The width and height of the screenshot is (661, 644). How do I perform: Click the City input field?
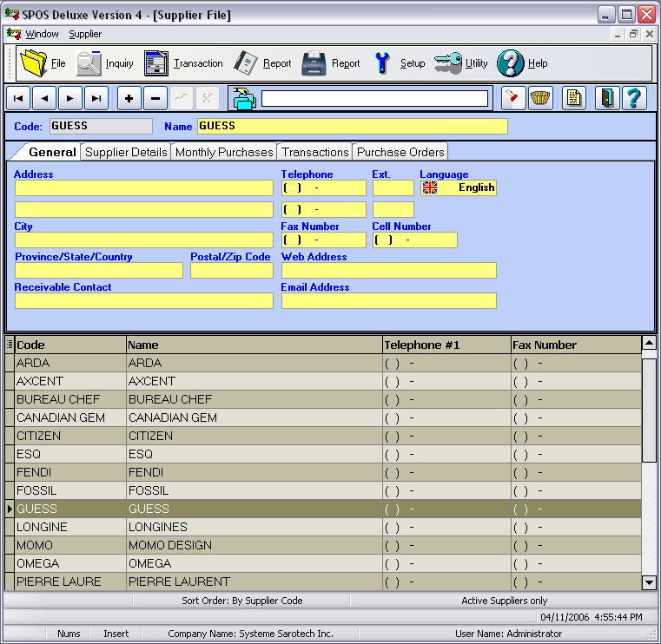143,240
